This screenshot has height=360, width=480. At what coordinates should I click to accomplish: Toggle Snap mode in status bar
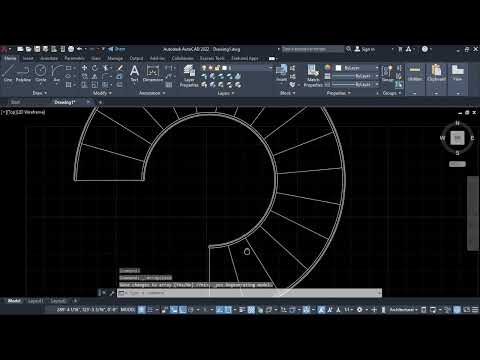click(150, 310)
